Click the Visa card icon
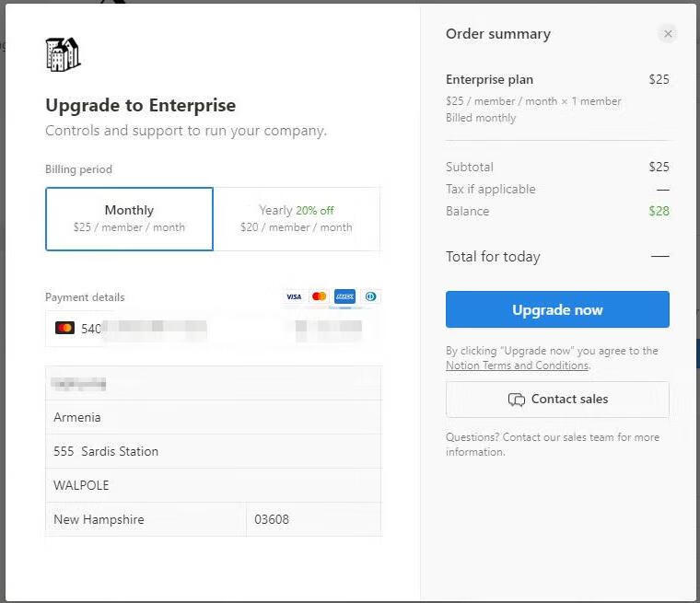This screenshot has height=603, width=700. tap(294, 296)
